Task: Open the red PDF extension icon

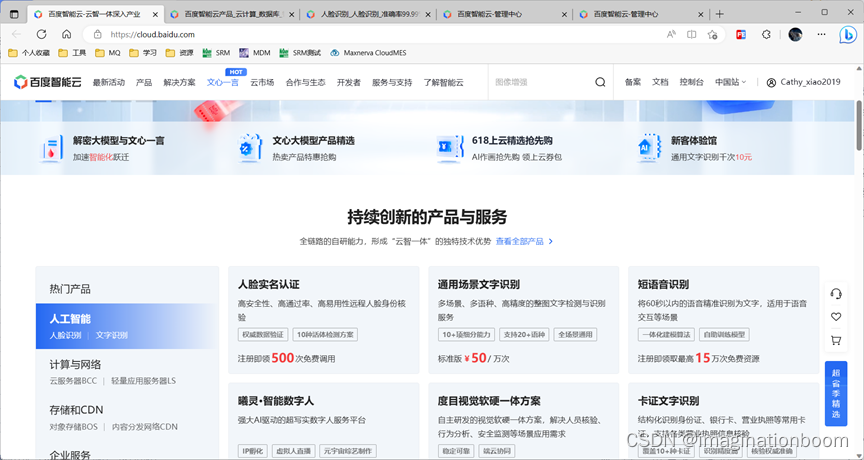Action: 741,34
